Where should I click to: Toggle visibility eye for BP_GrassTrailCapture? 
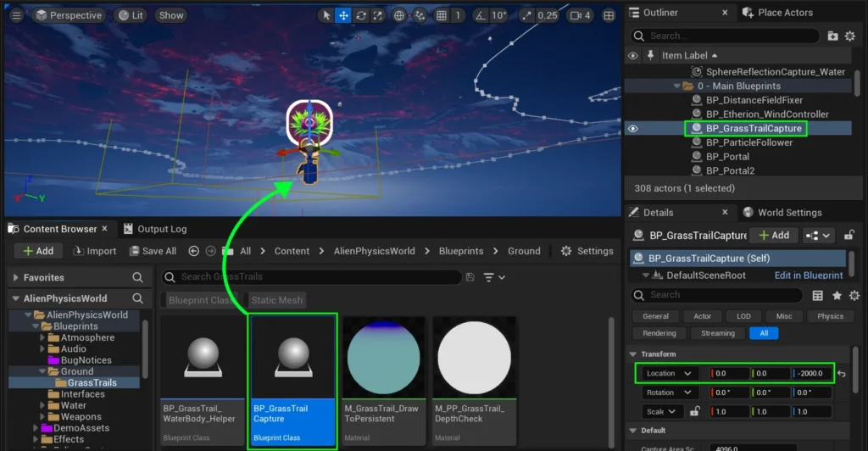[x=632, y=128]
